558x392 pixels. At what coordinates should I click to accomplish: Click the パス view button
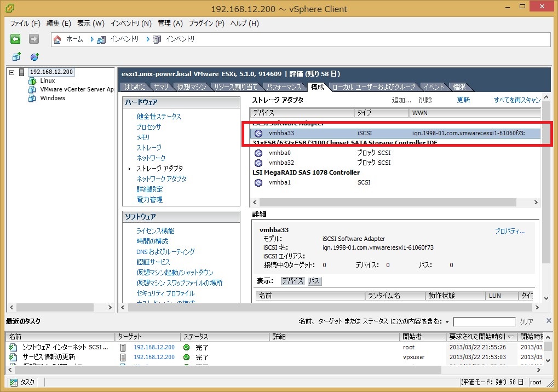[314, 281]
